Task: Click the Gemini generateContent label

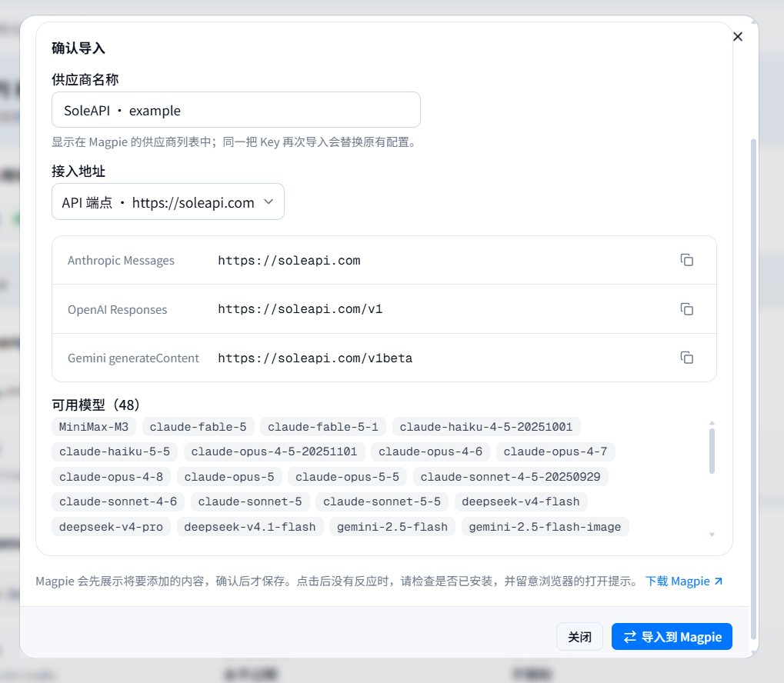Action: [134, 358]
